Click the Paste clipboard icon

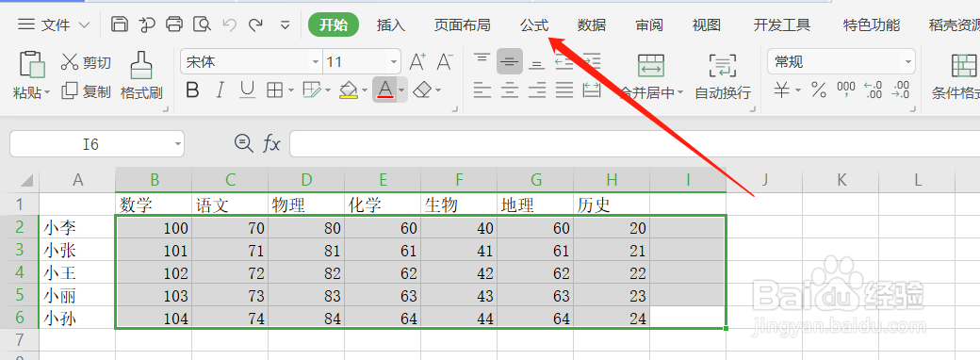(32, 64)
